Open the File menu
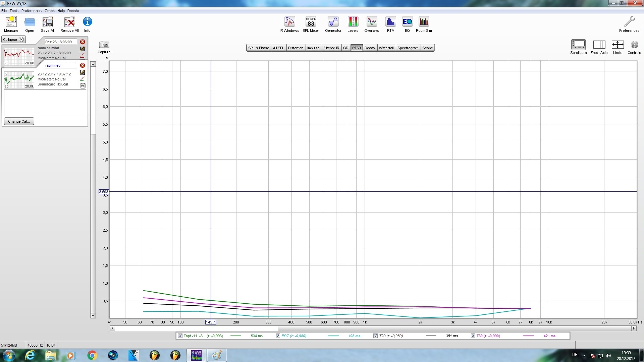The width and height of the screenshot is (644, 362). [x=4, y=11]
